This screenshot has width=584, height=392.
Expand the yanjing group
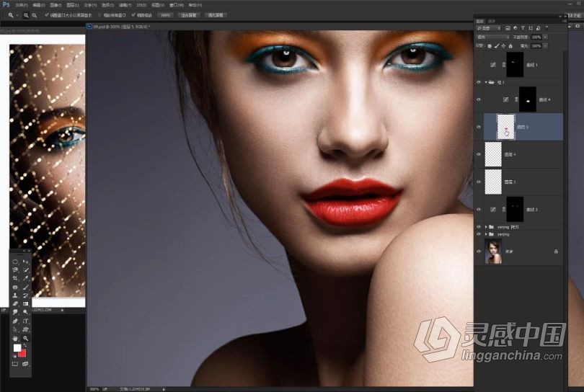coord(486,234)
